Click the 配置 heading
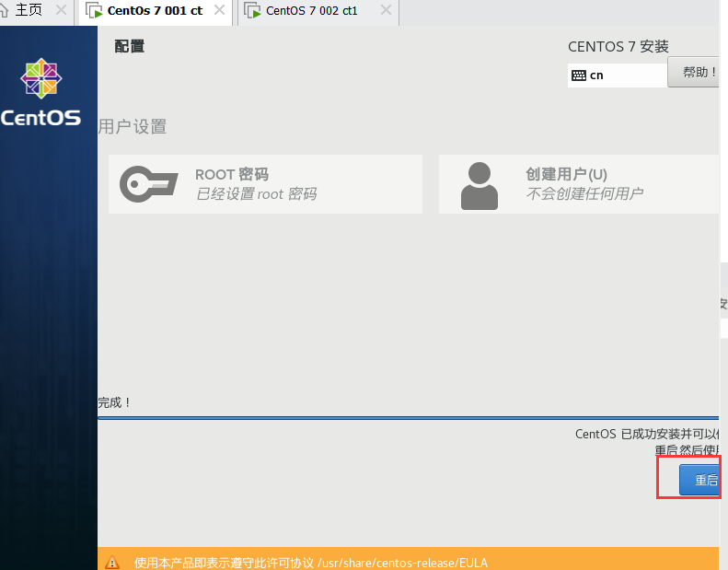The width and height of the screenshot is (728, 570). click(x=129, y=46)
